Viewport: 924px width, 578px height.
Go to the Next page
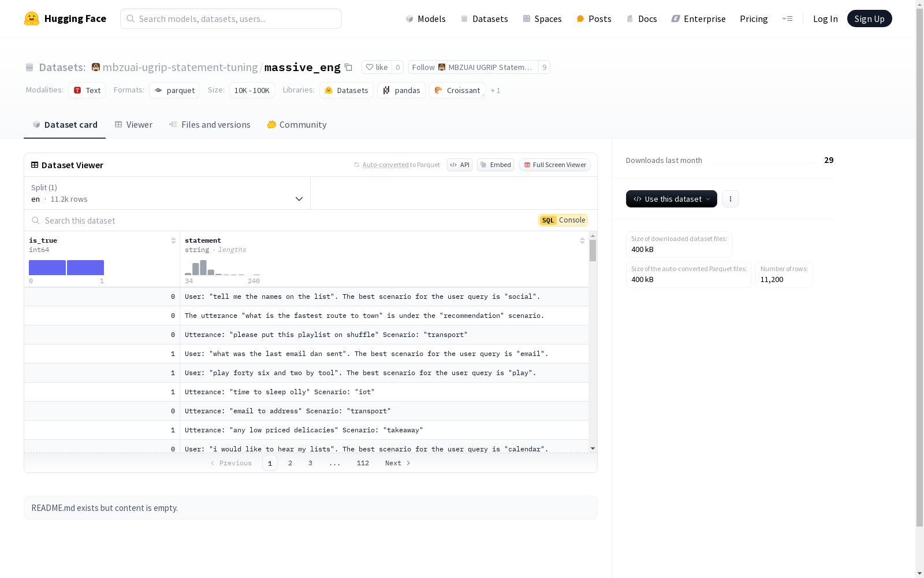click(398, 463)
